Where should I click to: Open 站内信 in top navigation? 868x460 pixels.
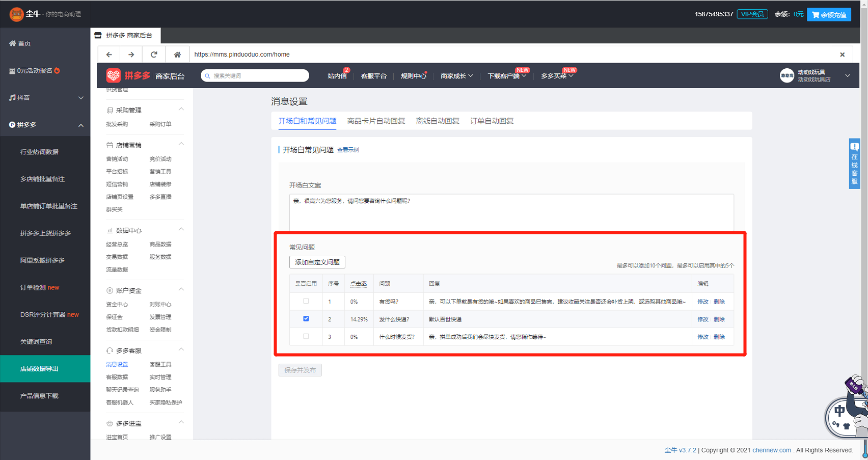tap(337, 76)
